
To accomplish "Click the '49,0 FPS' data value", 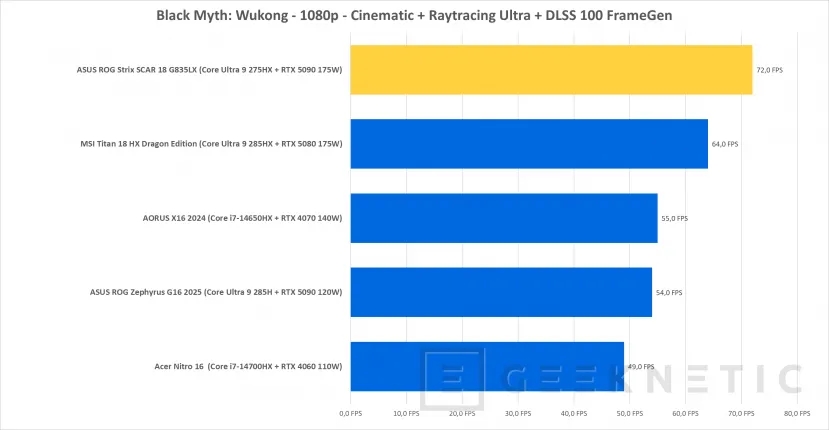I will [x=641, y=367].
